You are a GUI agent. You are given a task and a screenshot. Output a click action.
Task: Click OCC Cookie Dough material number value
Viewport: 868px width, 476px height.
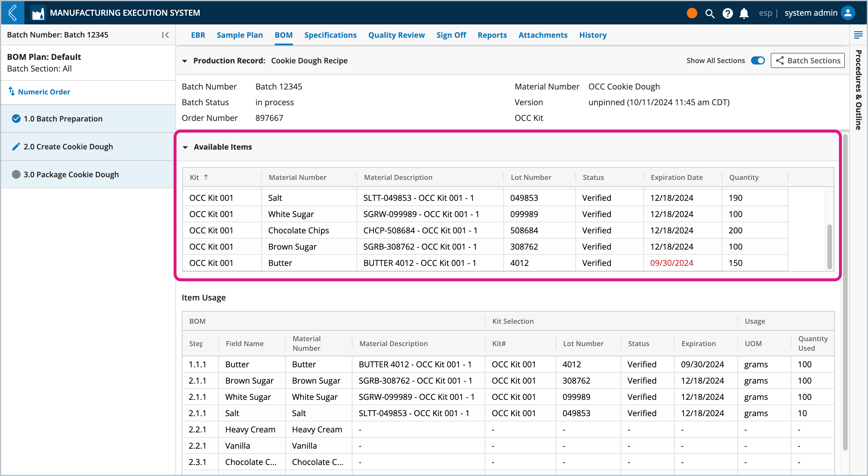tap(624, 87)
